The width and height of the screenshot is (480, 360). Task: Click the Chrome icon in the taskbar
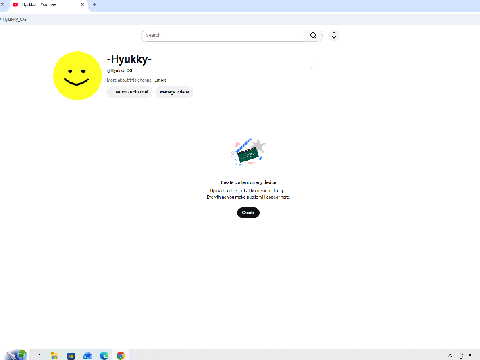(121, 355)
